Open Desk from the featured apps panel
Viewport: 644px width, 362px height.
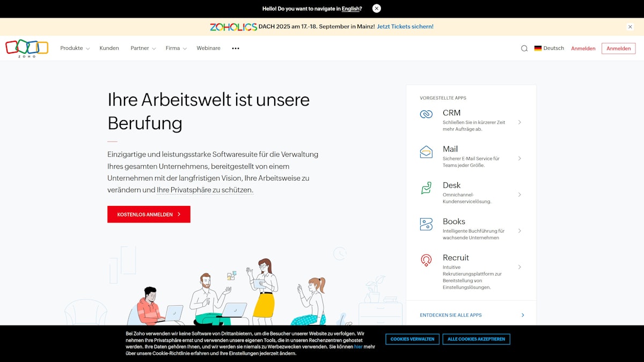pos(426,189)
